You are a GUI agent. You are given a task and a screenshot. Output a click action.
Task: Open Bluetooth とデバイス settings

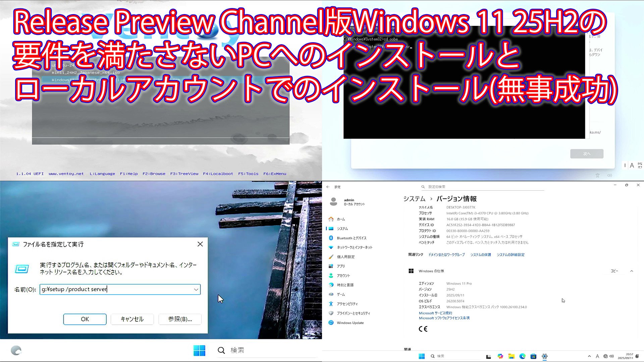point(347,238)
